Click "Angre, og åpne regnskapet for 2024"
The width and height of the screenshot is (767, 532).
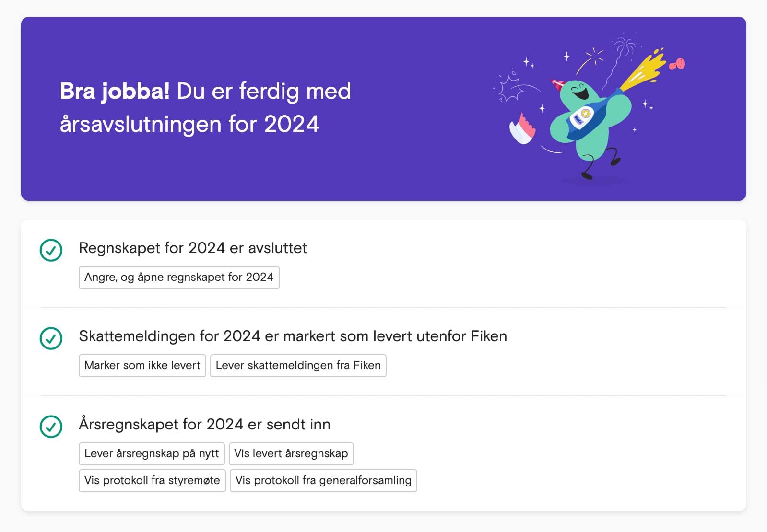tap(178, 277)
